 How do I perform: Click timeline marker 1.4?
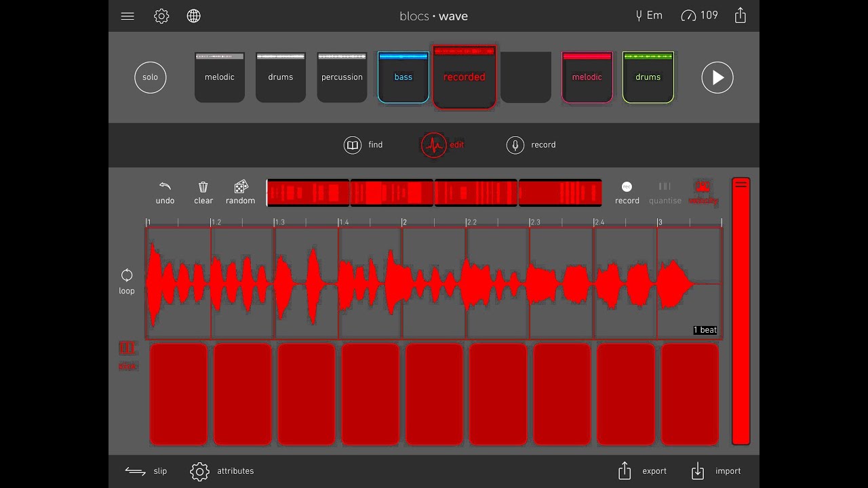coord(344,222)
